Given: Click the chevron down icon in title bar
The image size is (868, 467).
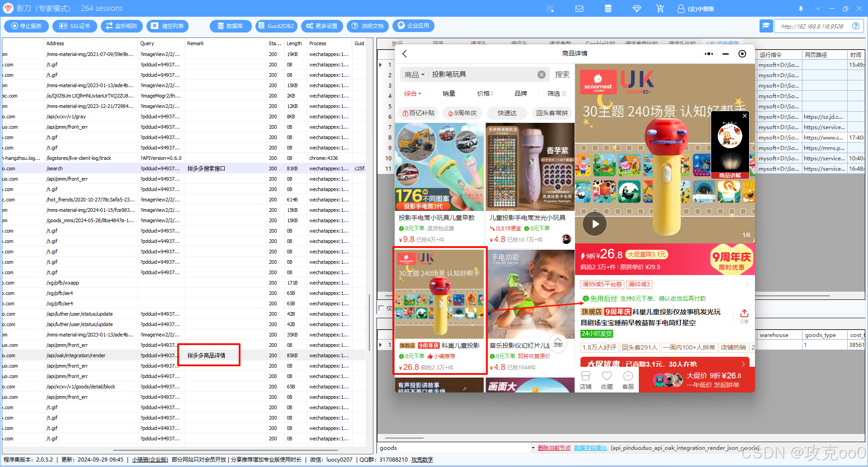Looking at the screenshot, I should click(818, 9).
